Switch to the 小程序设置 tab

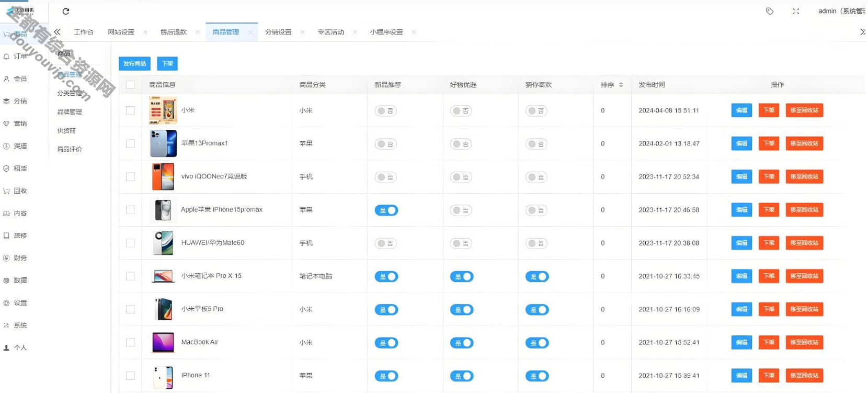coord(386,32)
